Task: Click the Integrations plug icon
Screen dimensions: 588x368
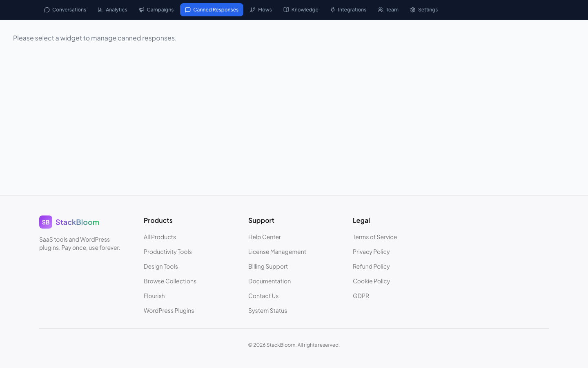Action: tap(332, 9)
